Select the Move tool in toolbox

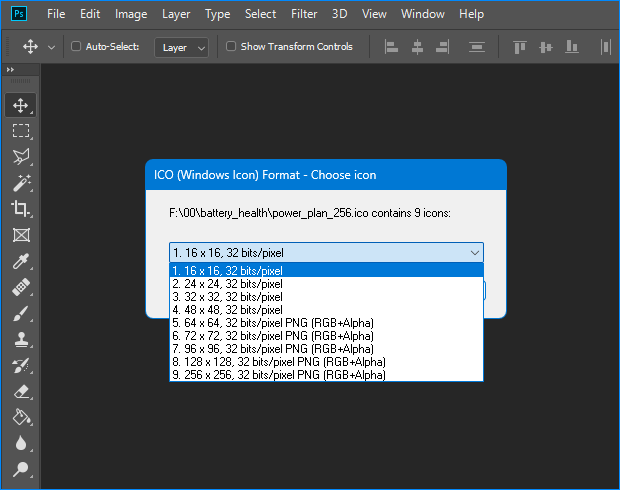pos(21,105)
